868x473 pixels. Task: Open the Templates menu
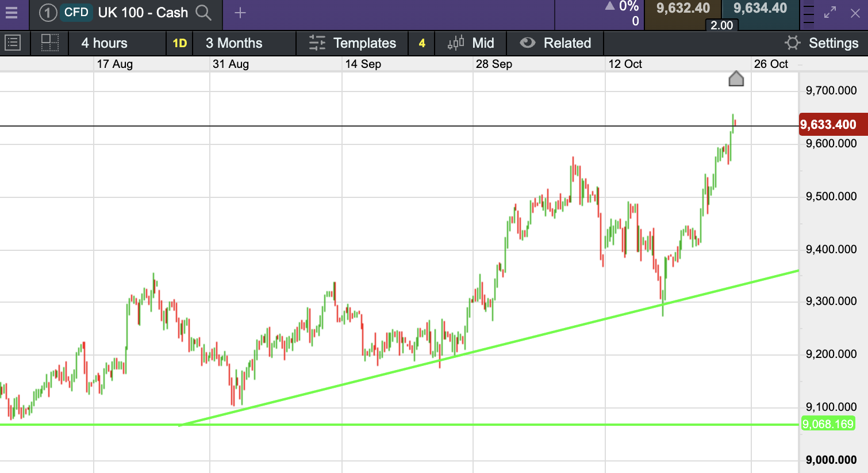tap(364, 43)
